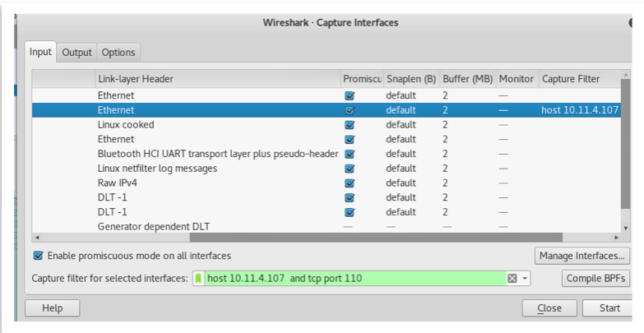Toggle promiscuous checkbox for Linux cooked
Screen dimensions: 644x333
pos(350,125)
